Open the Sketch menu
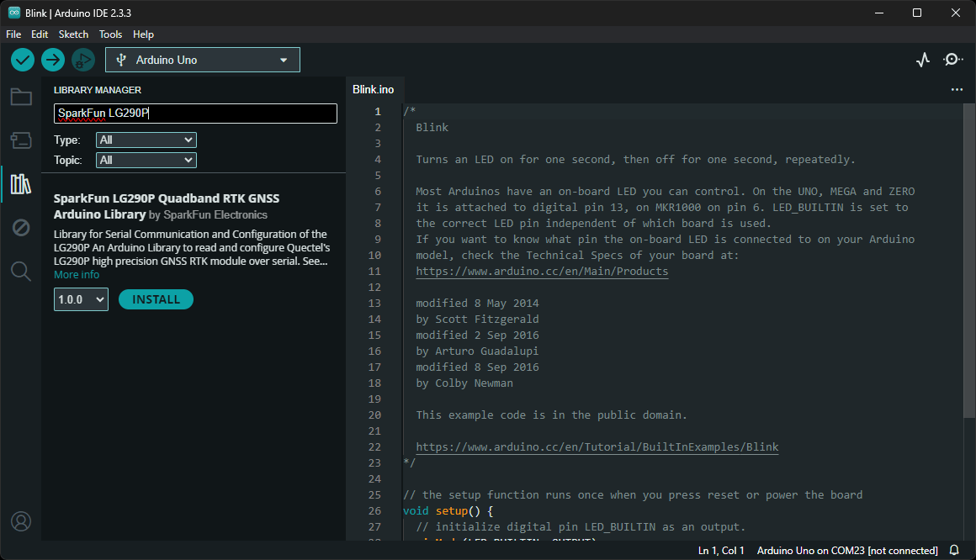The height and width of the screenshot is (560, 976). click(x=73, y=34)
